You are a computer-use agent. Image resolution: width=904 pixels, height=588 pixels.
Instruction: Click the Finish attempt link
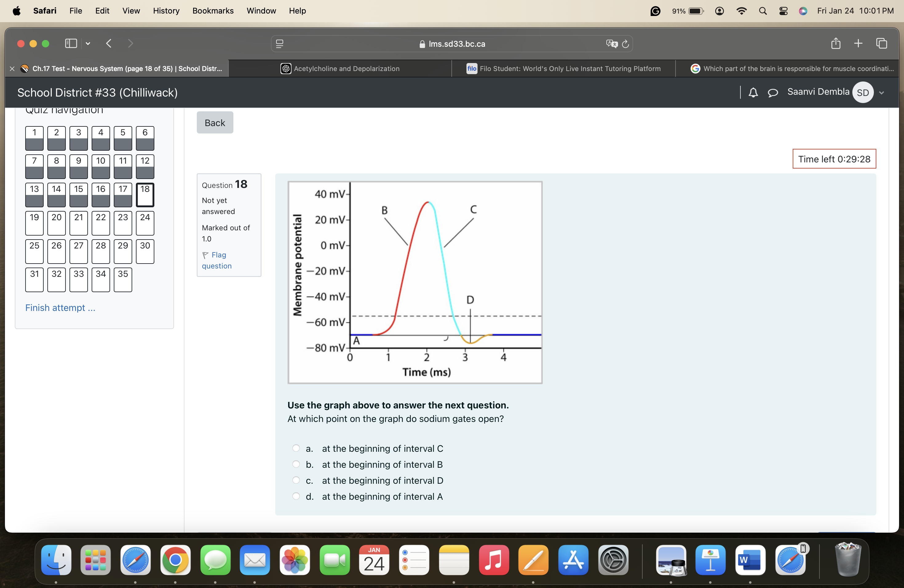click(x=60, y=308)
